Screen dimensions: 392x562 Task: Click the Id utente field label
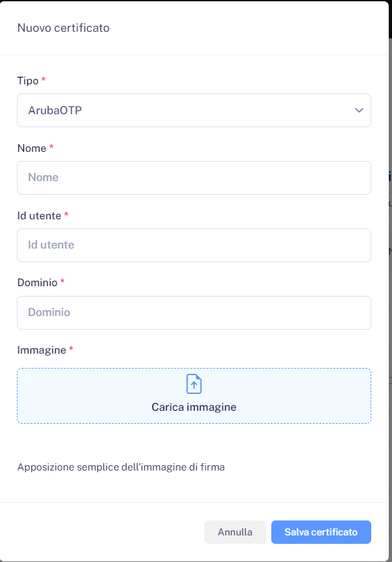pyautogui.click(x=39, y=215)
